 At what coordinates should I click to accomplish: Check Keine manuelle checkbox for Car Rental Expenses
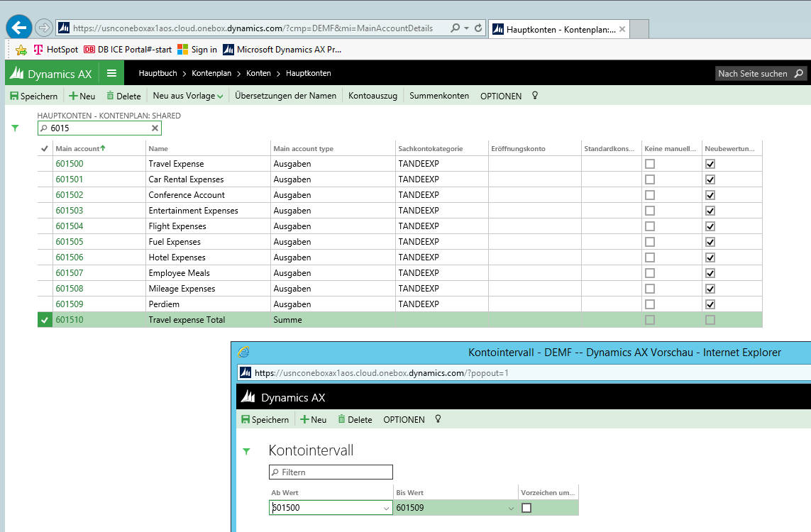[x=649, y=179]
